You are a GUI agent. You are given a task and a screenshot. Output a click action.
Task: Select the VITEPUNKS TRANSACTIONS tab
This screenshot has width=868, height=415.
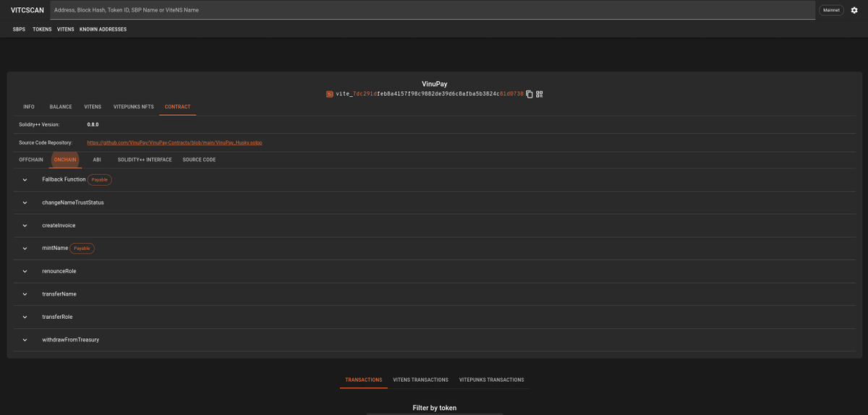[491, 380]
